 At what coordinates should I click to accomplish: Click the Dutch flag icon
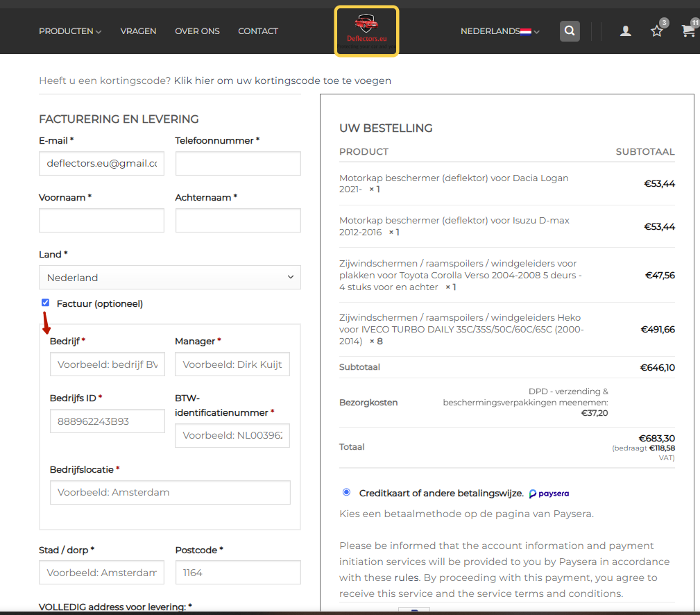pyautogui.click(x=525, y=31)
